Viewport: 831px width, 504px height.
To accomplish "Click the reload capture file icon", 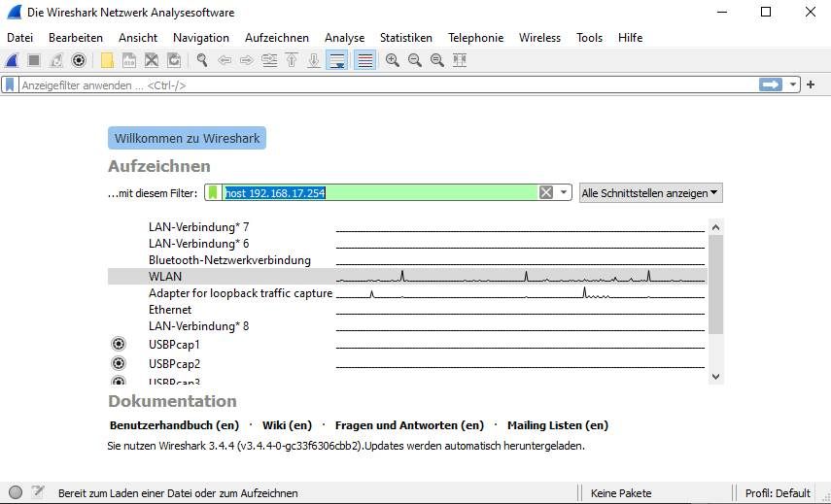I will (174, 60).
